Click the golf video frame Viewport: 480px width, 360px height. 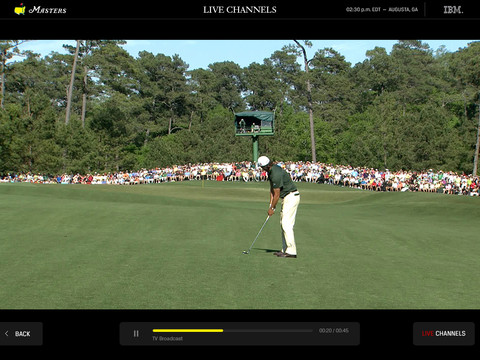pos(240,174)
